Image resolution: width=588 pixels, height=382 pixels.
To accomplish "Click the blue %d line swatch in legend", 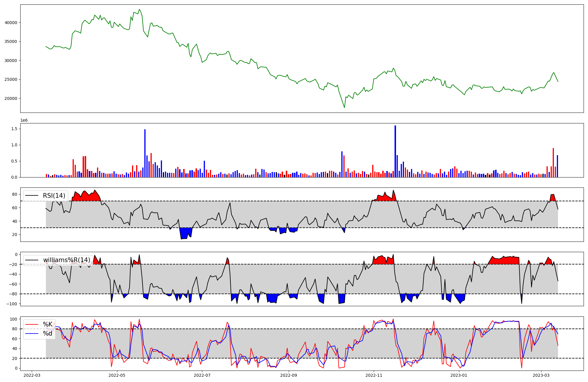I will click(x=32, y=334).
